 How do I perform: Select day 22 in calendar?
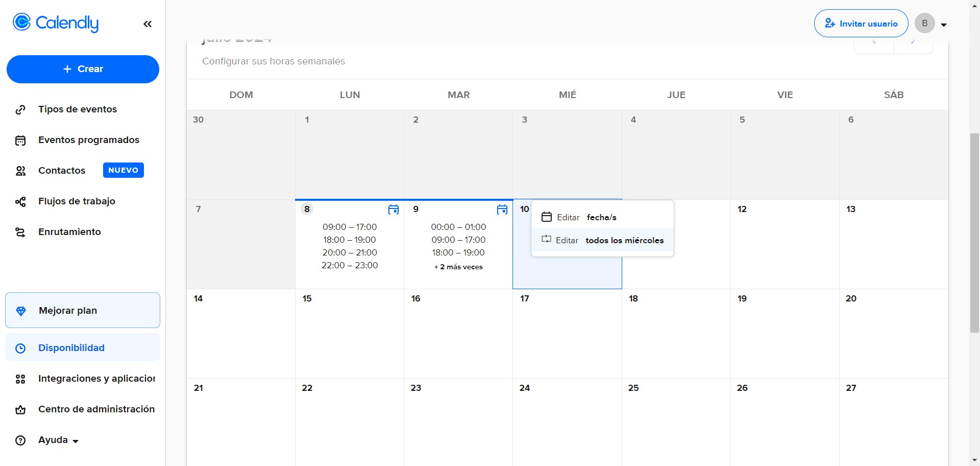tap(350, 422)
